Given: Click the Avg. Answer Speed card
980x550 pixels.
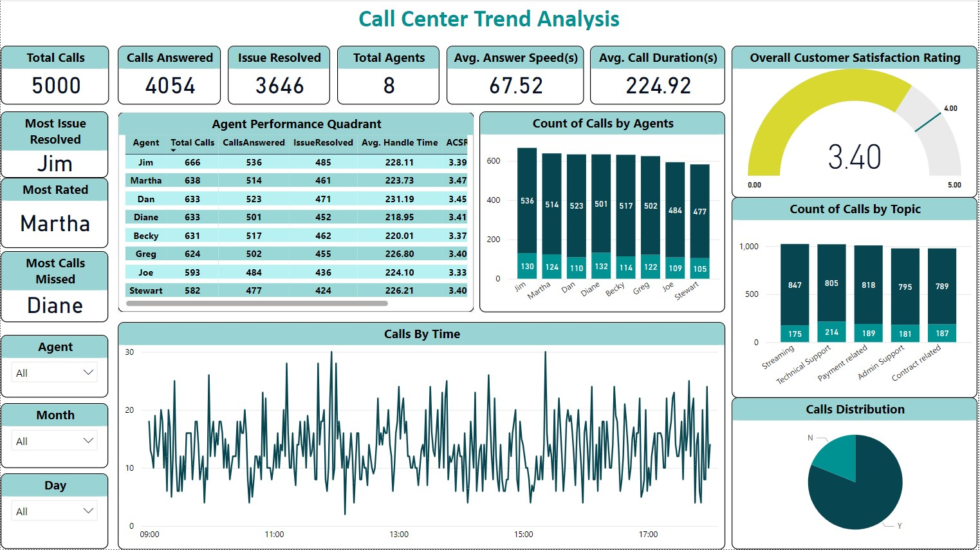Looking at the screenshot, I should [514, 75].
